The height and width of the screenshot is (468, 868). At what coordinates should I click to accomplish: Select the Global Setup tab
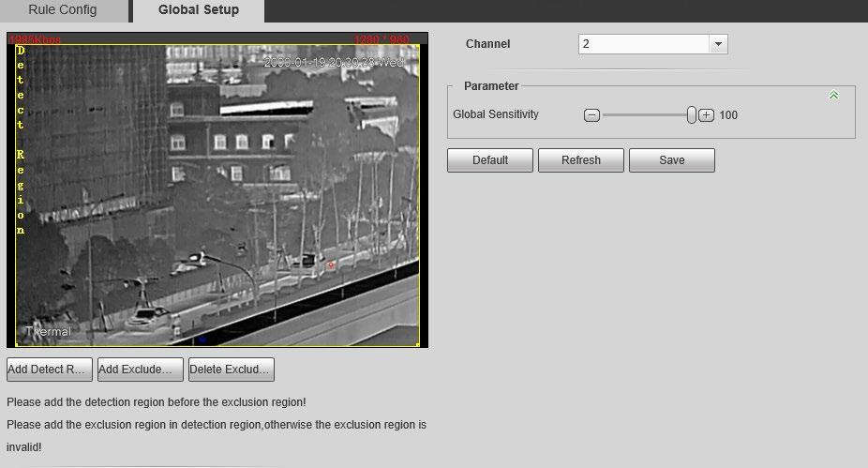click(x=199, y=10)
